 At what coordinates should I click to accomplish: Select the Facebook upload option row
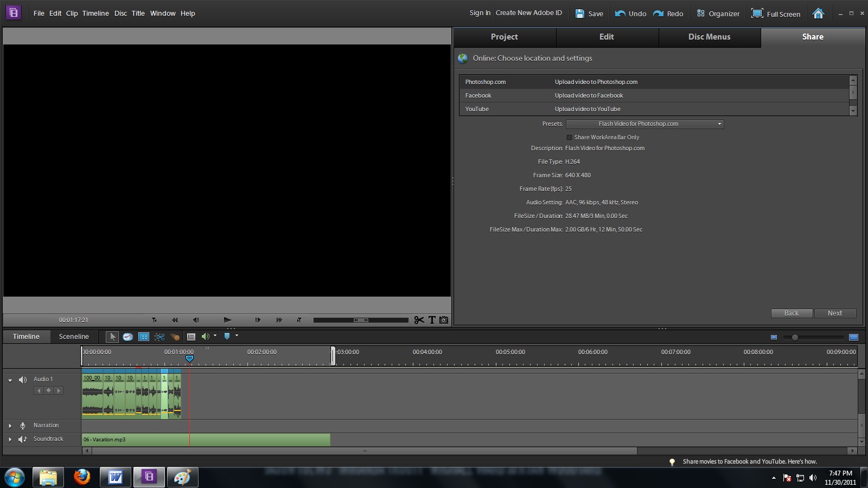click(654, 95)
